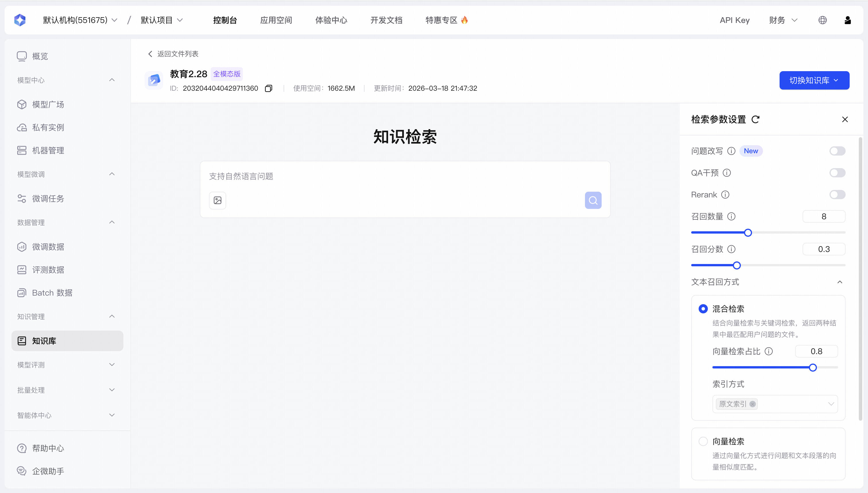Click the blue search icon button
Image resolution: width=868 pixels, height=493 pixels.
(593, 201)
